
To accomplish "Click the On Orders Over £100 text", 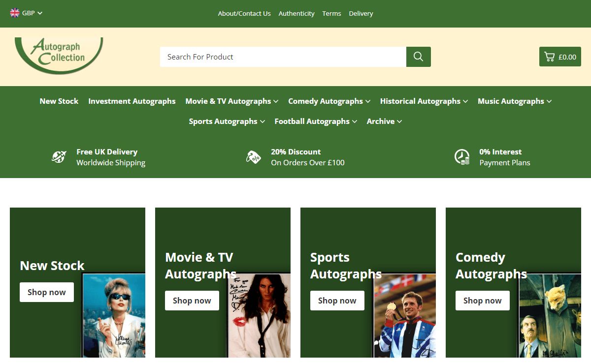I will pyautogui.click(x=308, y=163).
